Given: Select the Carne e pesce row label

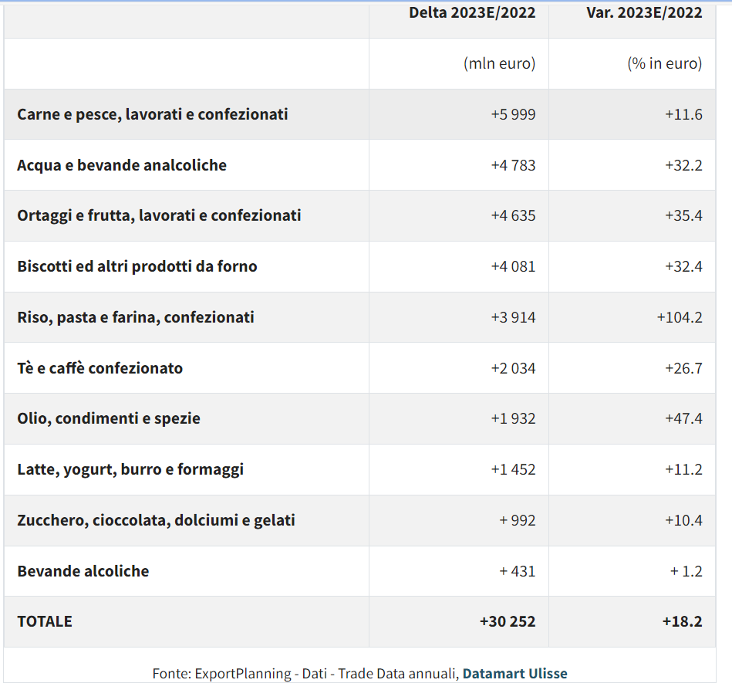Looking at the screenshot, I should click(153, 114).
